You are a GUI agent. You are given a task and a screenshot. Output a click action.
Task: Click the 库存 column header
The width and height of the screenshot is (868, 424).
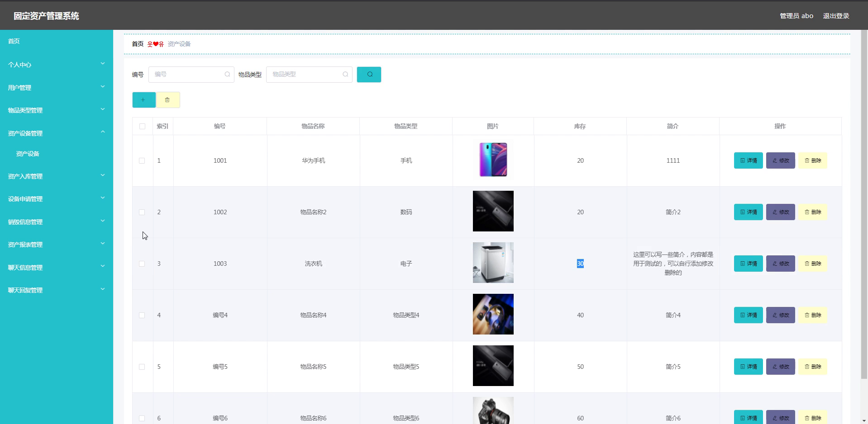tap(580, 126)
